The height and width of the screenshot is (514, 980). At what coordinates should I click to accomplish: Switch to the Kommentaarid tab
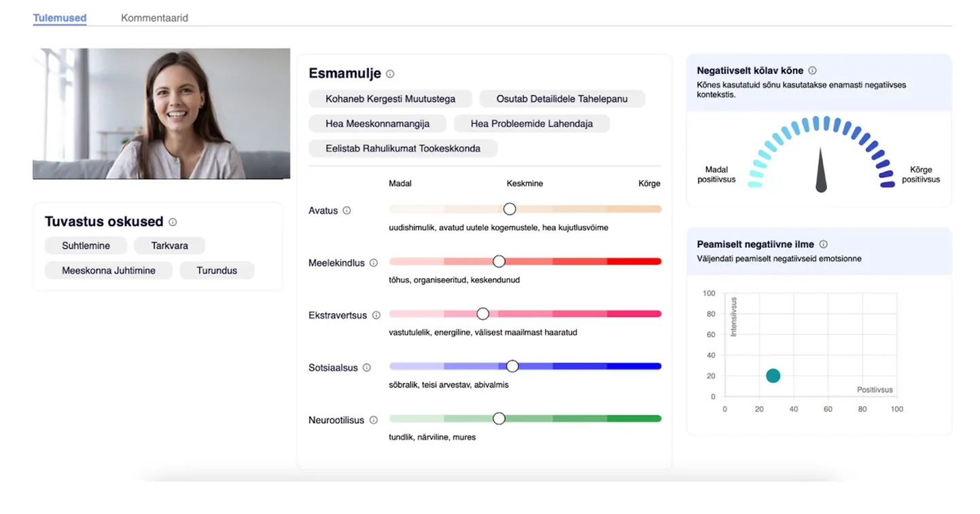click(x=154, y=18)
